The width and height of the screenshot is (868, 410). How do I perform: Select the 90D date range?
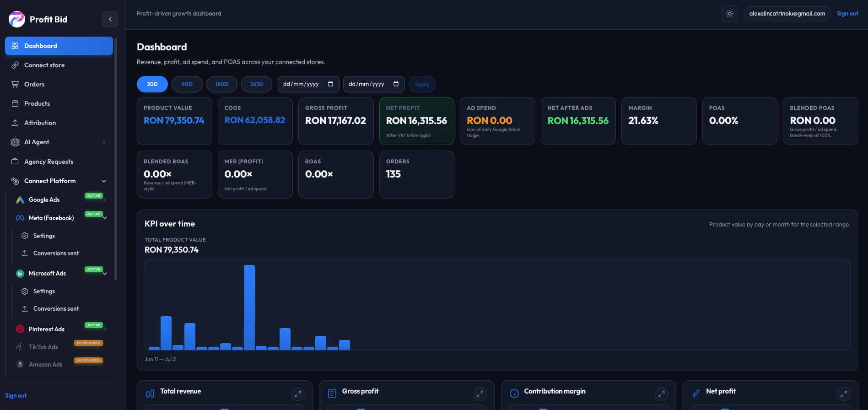click(187, 84)
